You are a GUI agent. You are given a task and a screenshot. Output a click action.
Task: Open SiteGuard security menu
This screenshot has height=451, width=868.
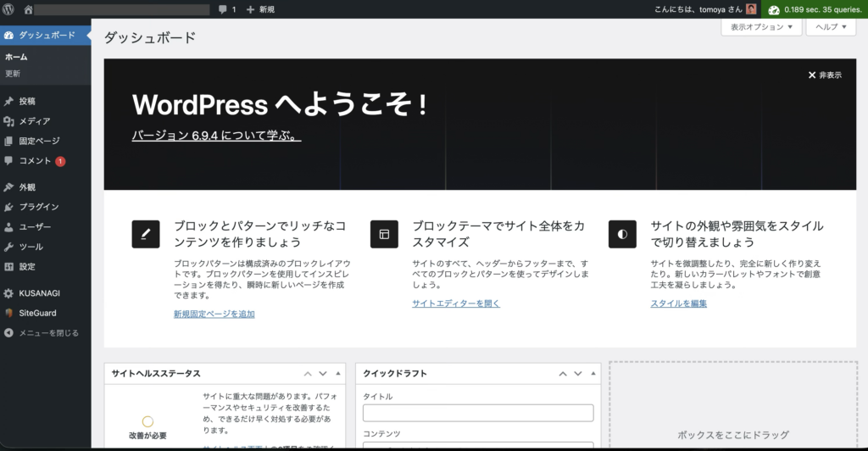(37, 313)
